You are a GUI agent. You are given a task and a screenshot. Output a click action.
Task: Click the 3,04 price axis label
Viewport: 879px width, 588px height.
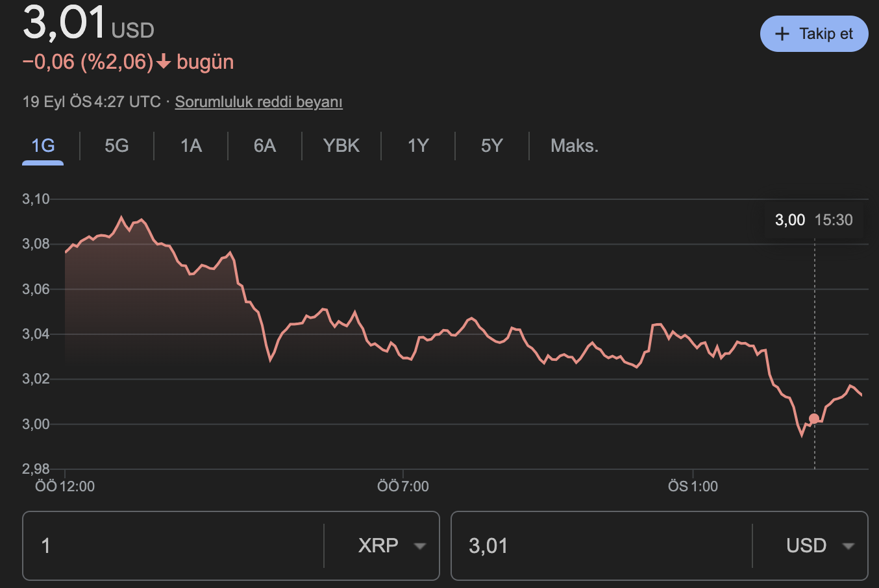(36, 334)
